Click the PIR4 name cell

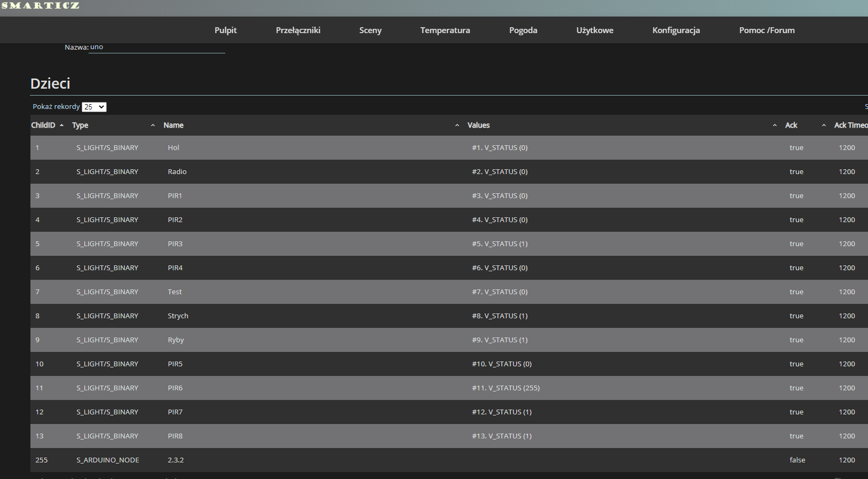click(175, 268)
